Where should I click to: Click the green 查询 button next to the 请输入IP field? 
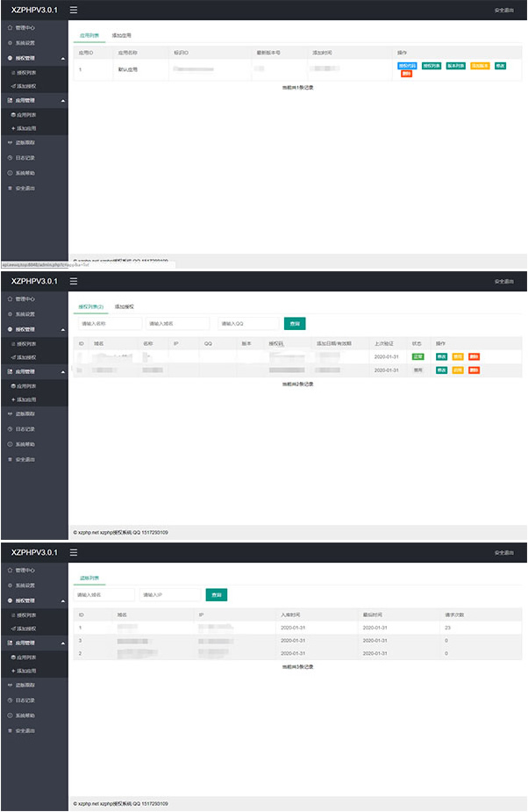click(216, 594)
